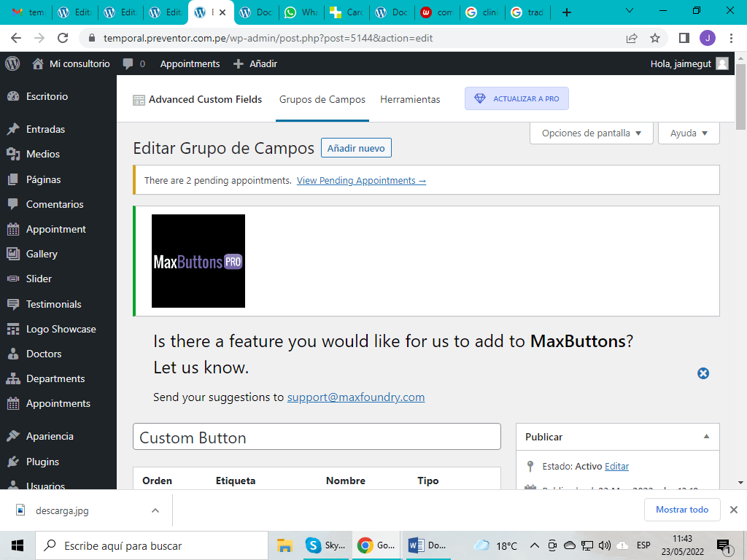747x560 pixels.
Task: Open descarga.jpg download options chevron
Action: coord(155,510)
